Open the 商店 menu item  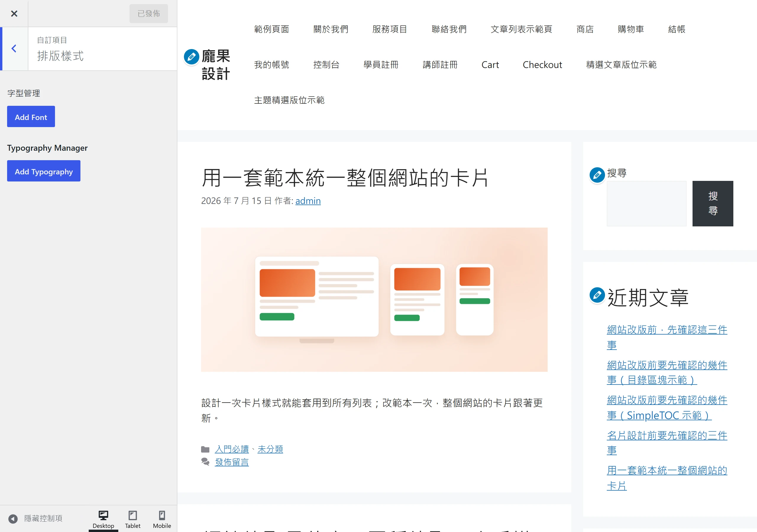(585, 29)
